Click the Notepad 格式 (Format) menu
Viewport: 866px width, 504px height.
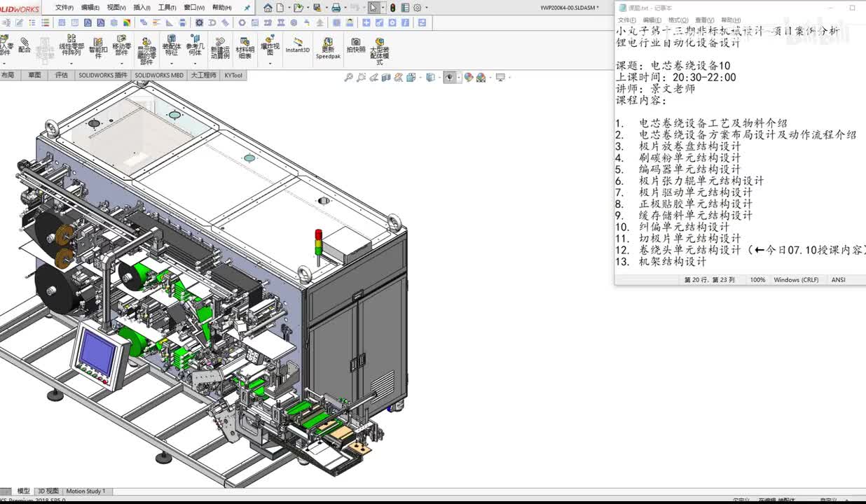[x=678, y=20]
